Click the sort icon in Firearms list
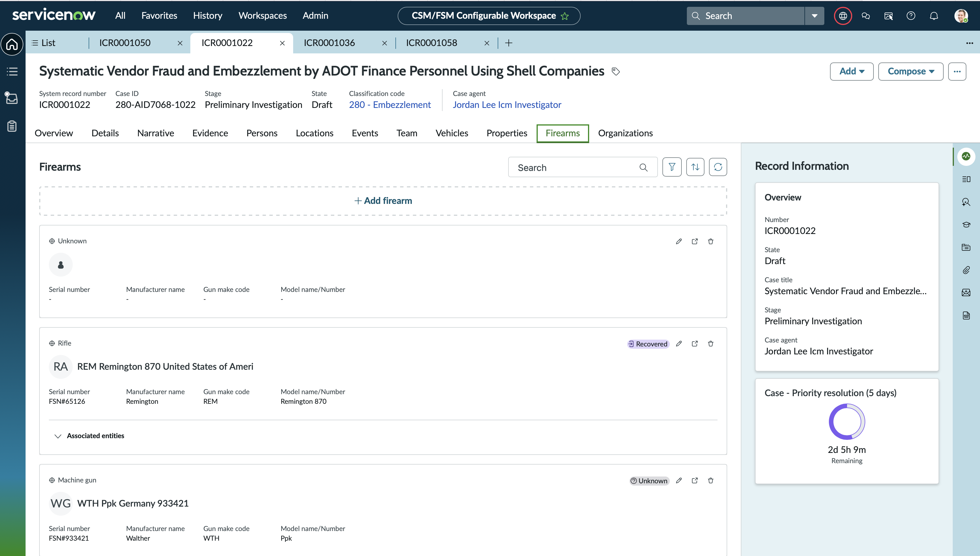This screenshot has height=556, width=980. click(695, 167)
